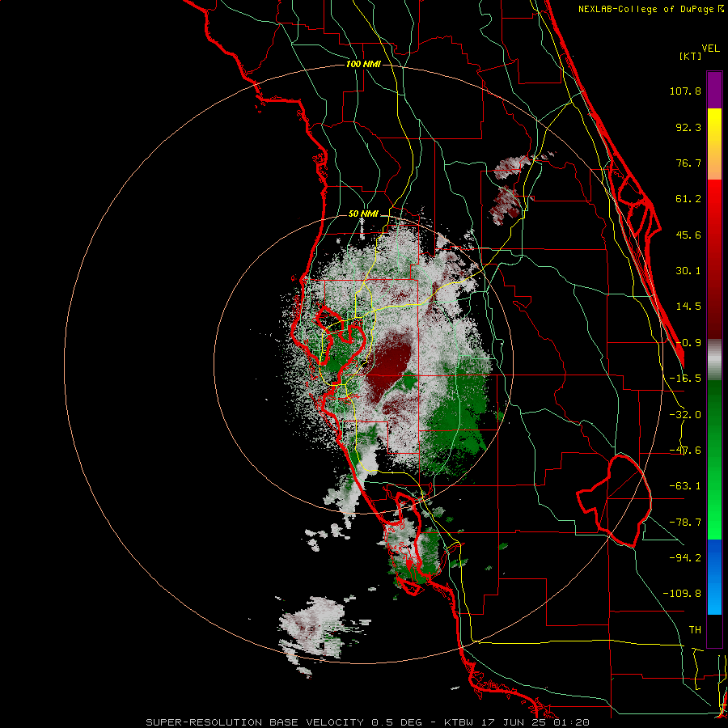The width and height of the screenshot is (728, 728).
Task: Click the black TH segment of the color bar
Action: pos(714,630)
